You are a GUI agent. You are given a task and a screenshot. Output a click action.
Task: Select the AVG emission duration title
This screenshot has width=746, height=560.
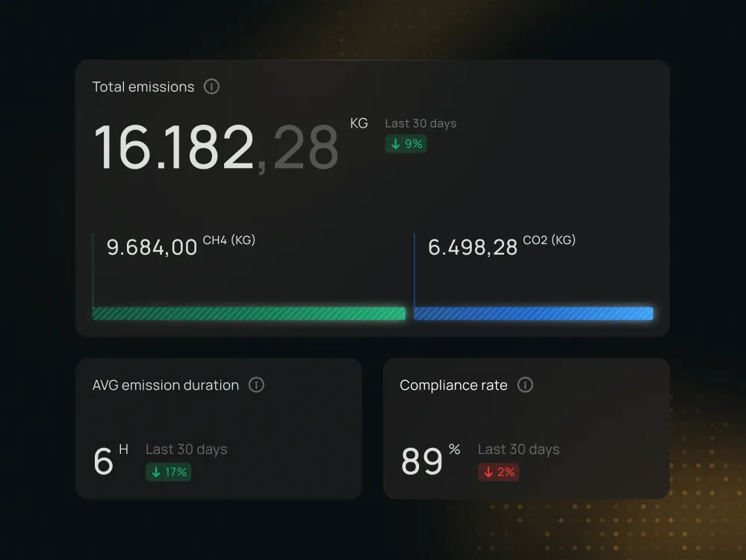point(166,385)
